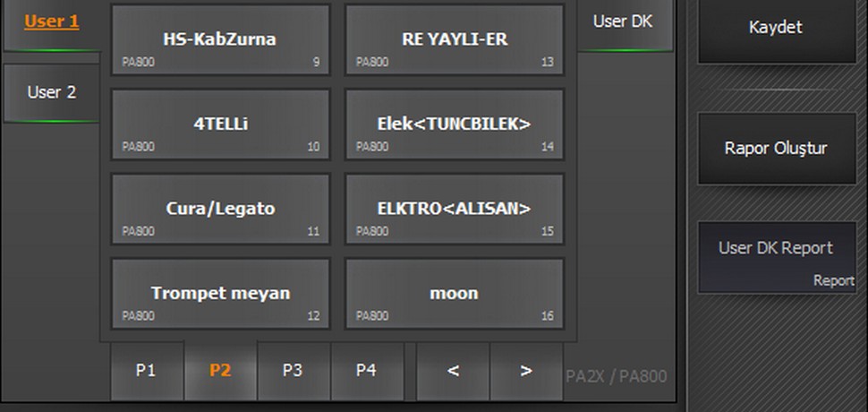Switch to the User 1 bank tab
868x412 pixels.
(x=51, y=22)
